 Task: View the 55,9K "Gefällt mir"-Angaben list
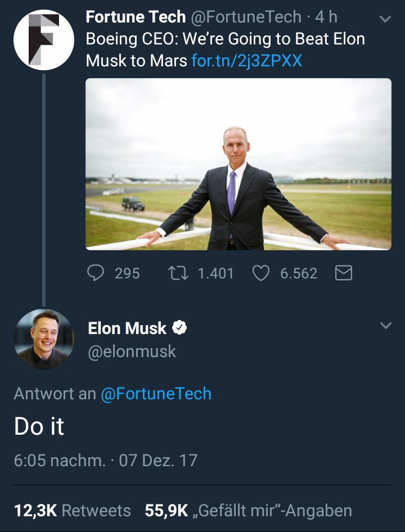(249, 511)
